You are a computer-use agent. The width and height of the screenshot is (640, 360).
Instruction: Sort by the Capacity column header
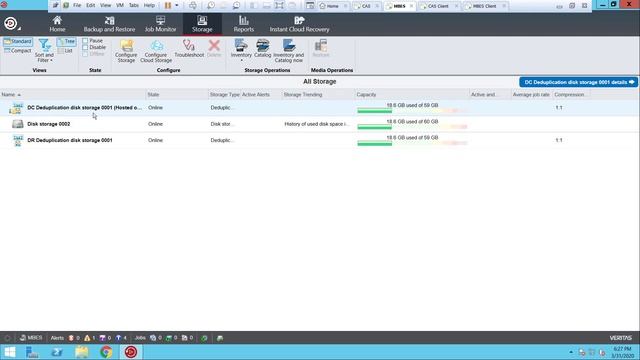pos(412,95)
